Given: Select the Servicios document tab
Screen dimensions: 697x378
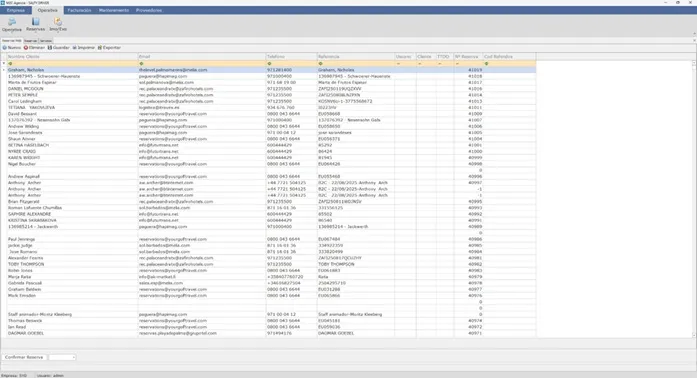Looking at the screenshot, I should click(46, 40).
